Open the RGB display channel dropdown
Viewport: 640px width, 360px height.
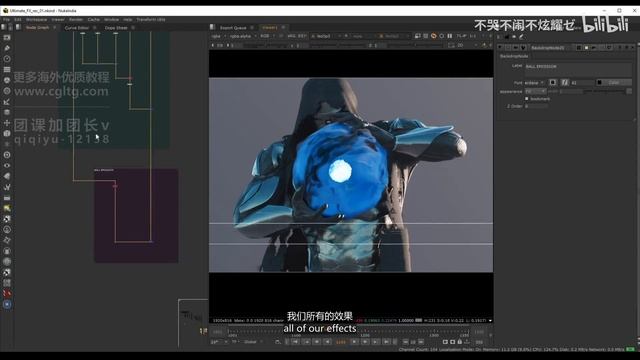pyautogui.click(x=267, y=36)
